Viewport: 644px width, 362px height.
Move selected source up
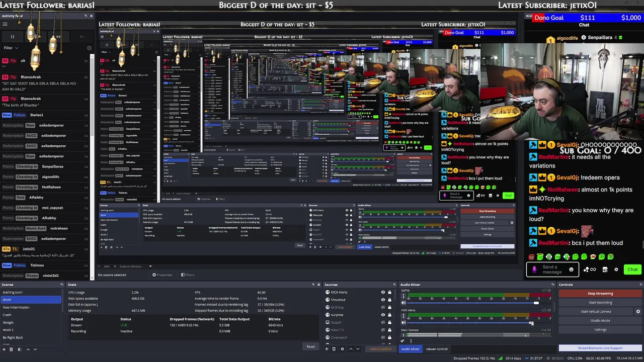coord(351,349)
